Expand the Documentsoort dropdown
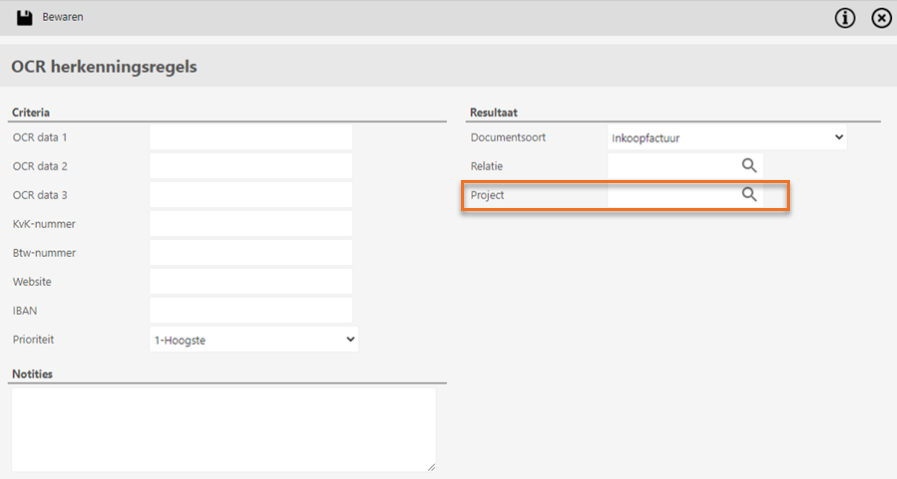This screenshot has height=479, width=897. pyautogui.click(x=727, y=137)
